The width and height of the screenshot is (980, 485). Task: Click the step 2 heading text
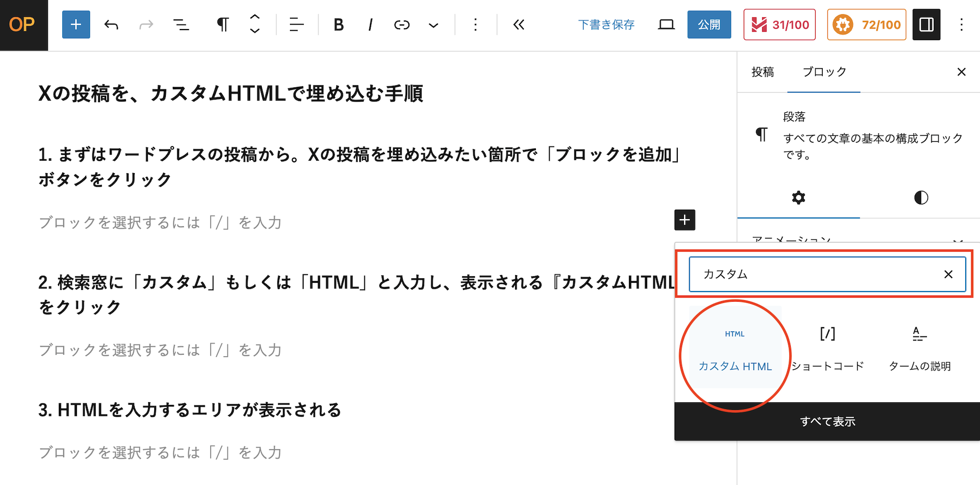357,295
